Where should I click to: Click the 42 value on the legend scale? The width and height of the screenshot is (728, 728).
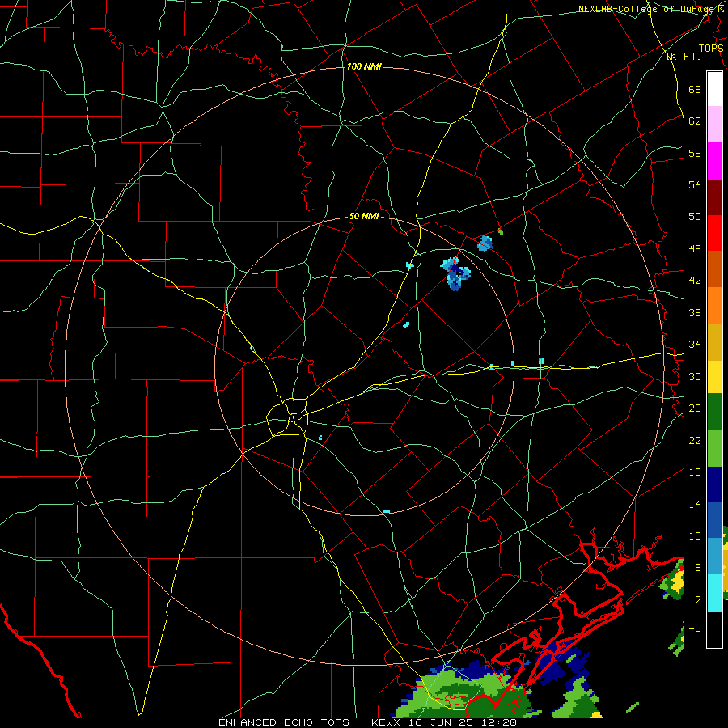pos(695,281)
